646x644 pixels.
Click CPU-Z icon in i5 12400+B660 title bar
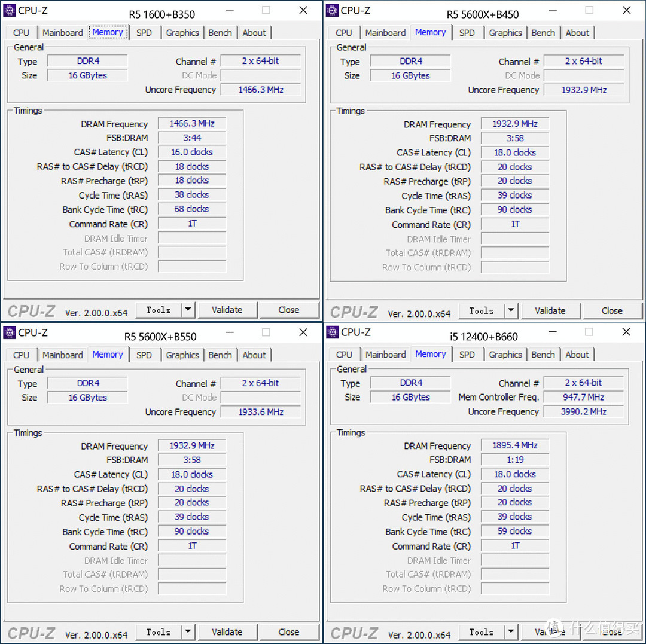tap(333, 332)
